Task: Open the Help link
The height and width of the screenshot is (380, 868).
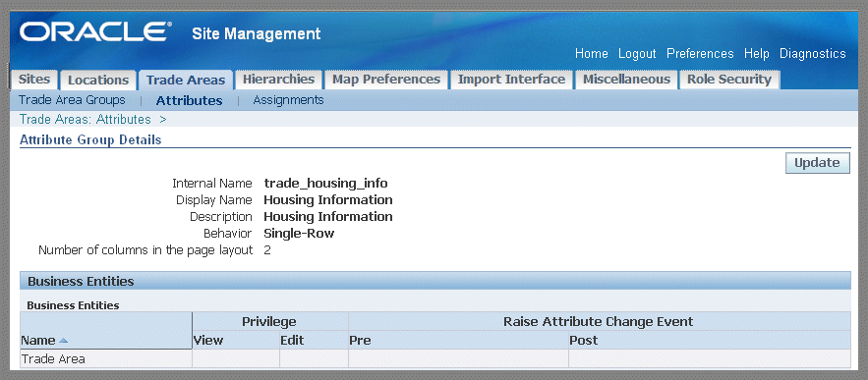Action: 757,54
